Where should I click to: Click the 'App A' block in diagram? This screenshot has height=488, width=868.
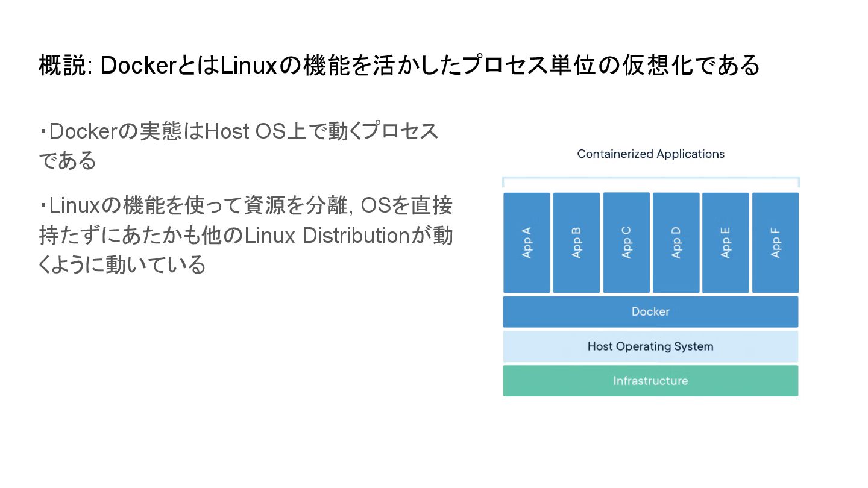pyautogui.click(x=527, y=243)
